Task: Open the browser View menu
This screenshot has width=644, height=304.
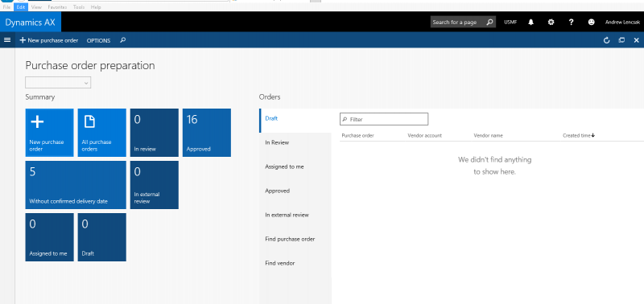Action: pos(36,7)
